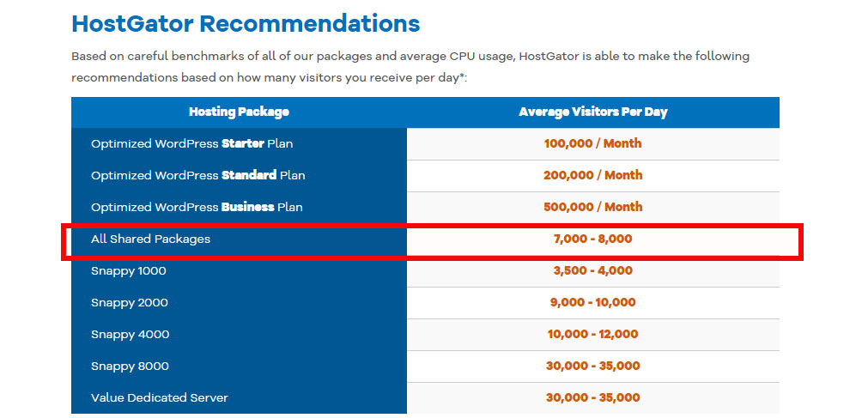The image size is (868, 418).
Task: Click the Average Visitors Per Day header
Action: pos(593,112)
